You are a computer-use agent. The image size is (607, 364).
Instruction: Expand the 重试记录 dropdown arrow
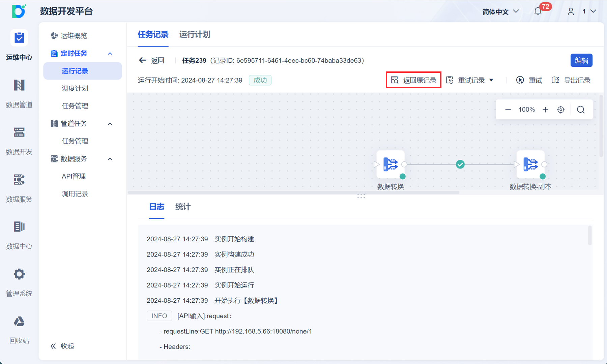tap(491, 80)
